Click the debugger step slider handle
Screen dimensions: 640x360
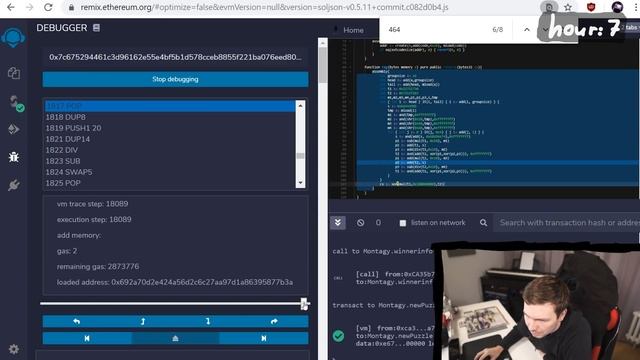click(x=304, y=304)
